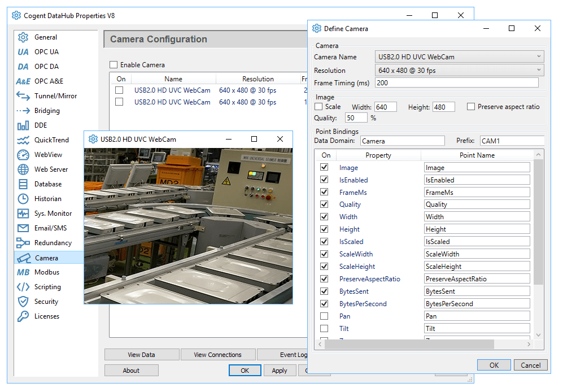Click the Cogent DataHub Properties title icon

pyautogui.click(x=16, y=15)
